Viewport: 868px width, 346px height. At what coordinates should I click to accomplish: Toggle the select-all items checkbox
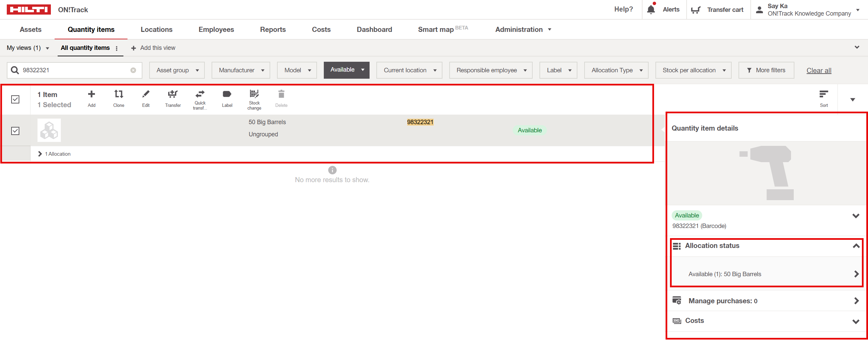(x=15, y=99)
